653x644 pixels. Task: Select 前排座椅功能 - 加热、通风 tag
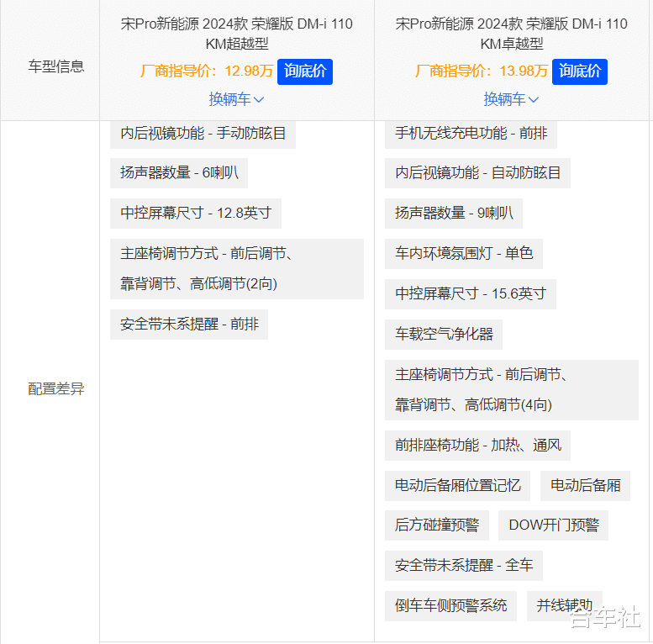click(477, 446)
